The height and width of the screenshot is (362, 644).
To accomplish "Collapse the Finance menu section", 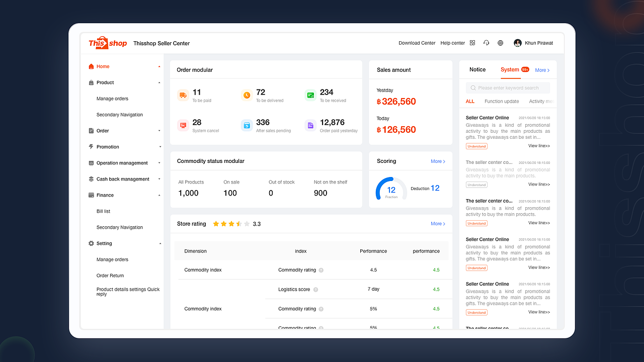I will [159, 195].
